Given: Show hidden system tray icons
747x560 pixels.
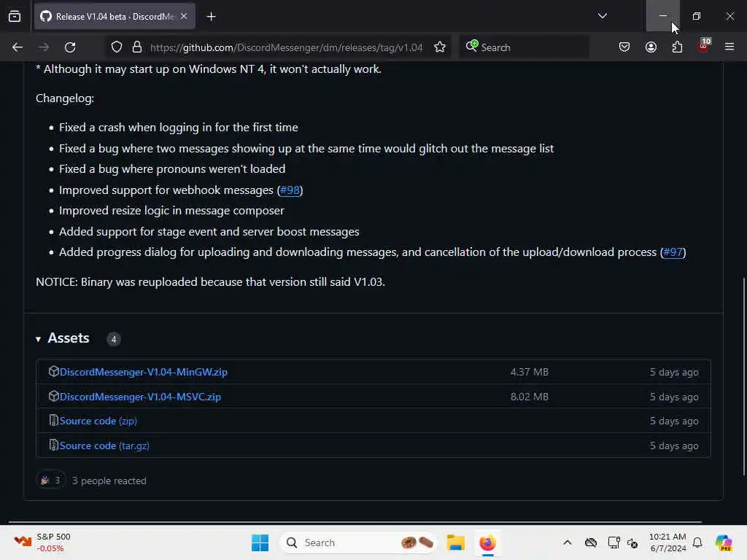Looking at the screenshot, I should 567,542.
